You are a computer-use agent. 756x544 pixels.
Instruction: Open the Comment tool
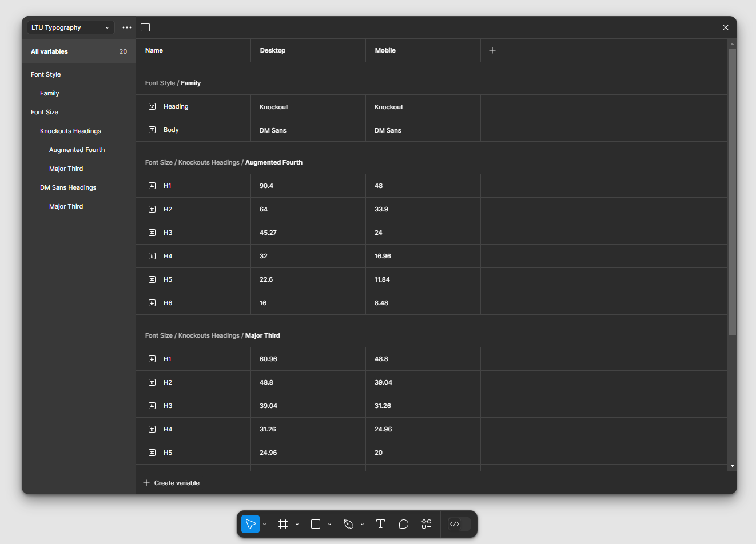403,524
